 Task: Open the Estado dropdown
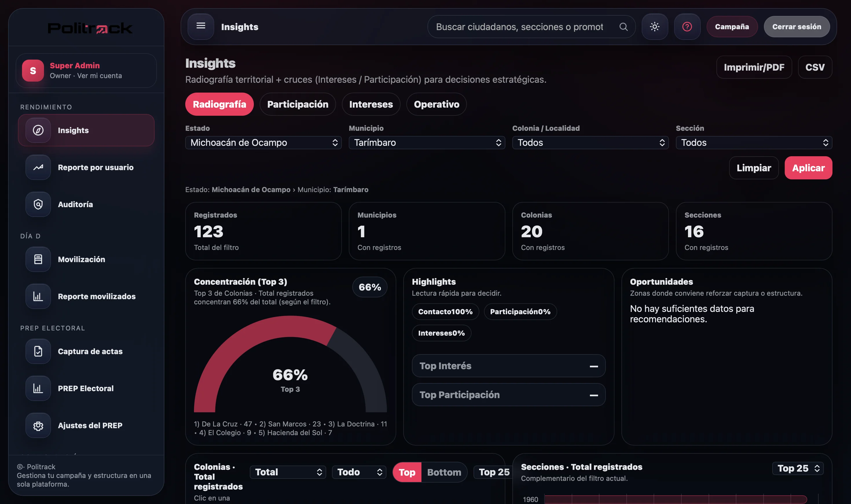(x=263, y=142)
